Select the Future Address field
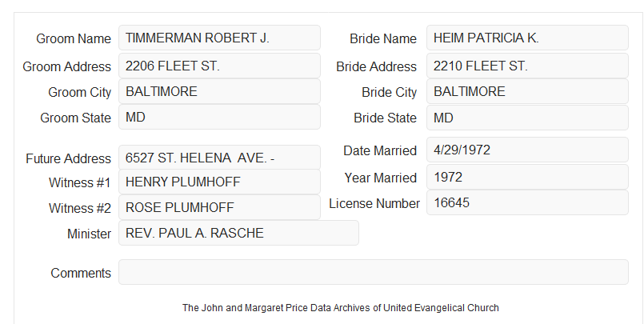Viewport: 644px width, 324px height. click(x=219, y=158)
